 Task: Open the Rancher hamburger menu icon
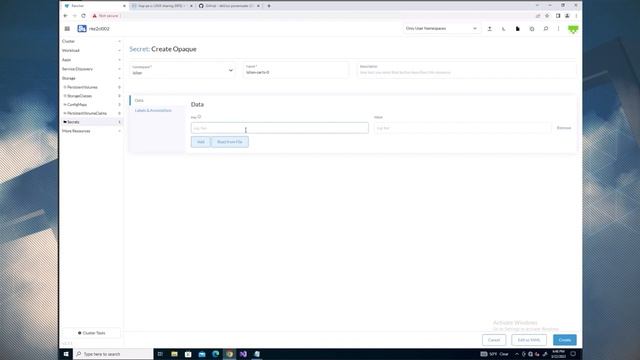tap(67, 29)
